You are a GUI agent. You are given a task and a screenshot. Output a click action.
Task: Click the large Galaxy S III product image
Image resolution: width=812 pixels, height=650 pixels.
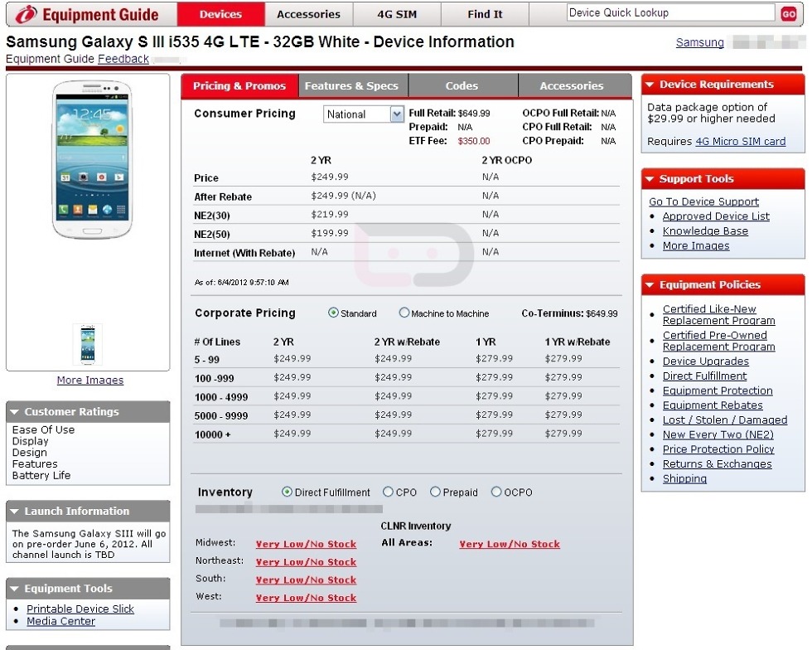coord(89,159)
